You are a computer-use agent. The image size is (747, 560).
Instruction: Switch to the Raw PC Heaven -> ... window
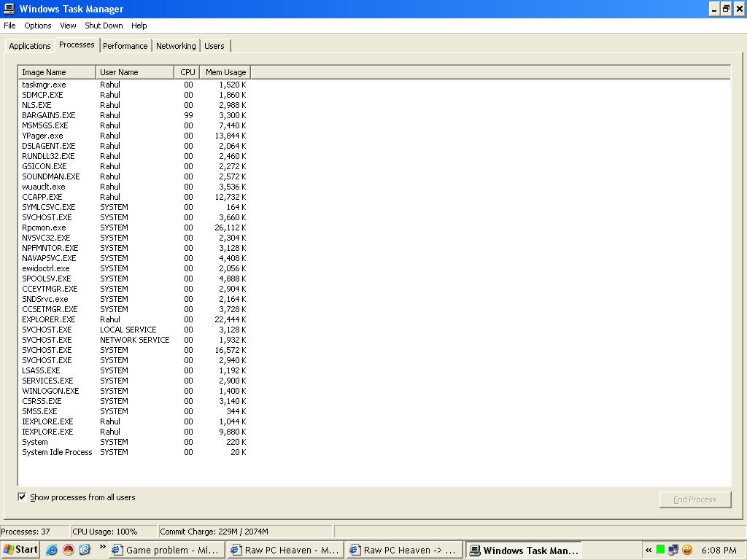coord(404,550)
